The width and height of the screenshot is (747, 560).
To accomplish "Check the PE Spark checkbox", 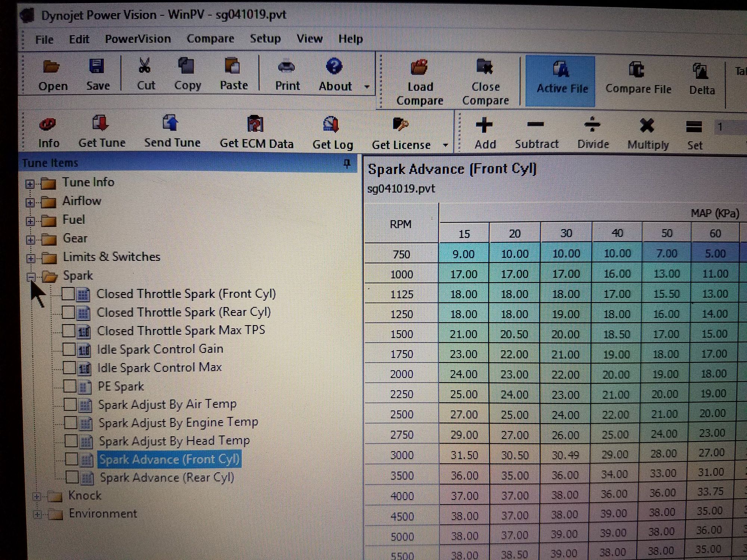I will coord(70,386).
